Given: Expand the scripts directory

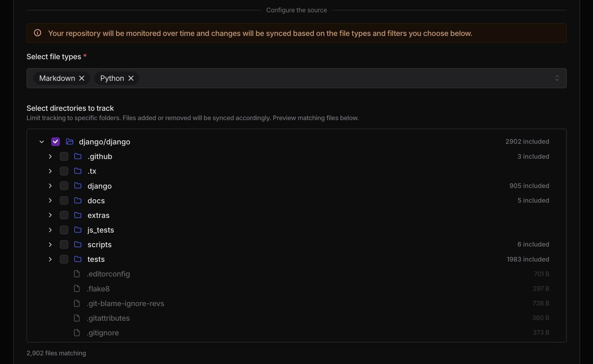Looking at the screenshot, I should (x=50, y=245).
